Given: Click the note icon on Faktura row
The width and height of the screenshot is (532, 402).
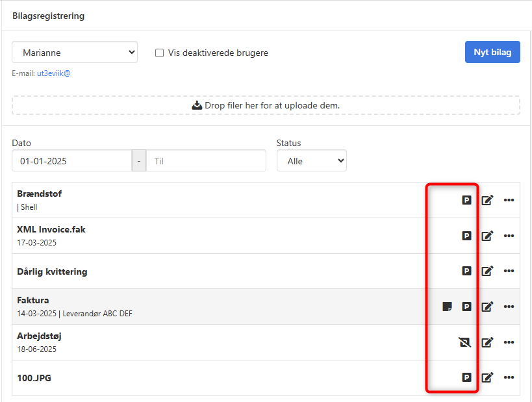Looking at the screenshot, I should (x=447, y=307).
